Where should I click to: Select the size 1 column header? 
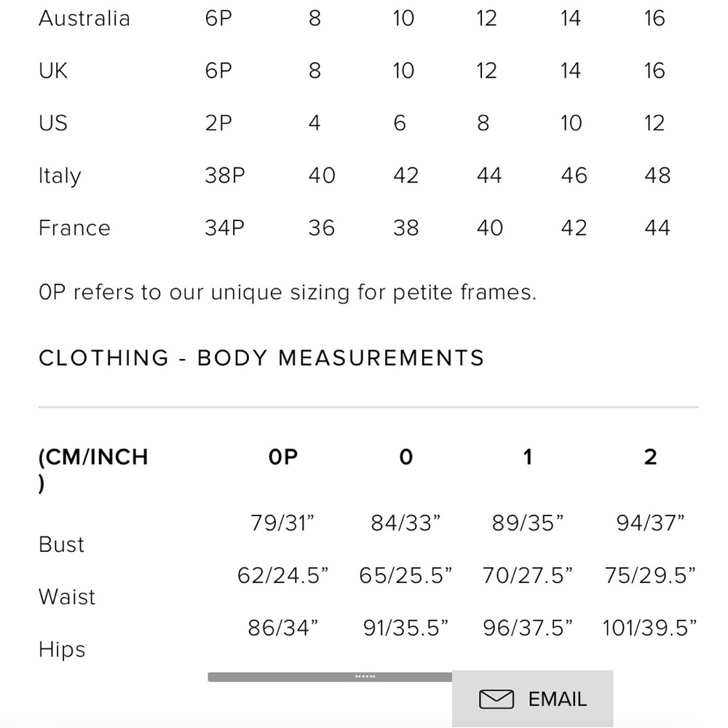pos(527,457)
